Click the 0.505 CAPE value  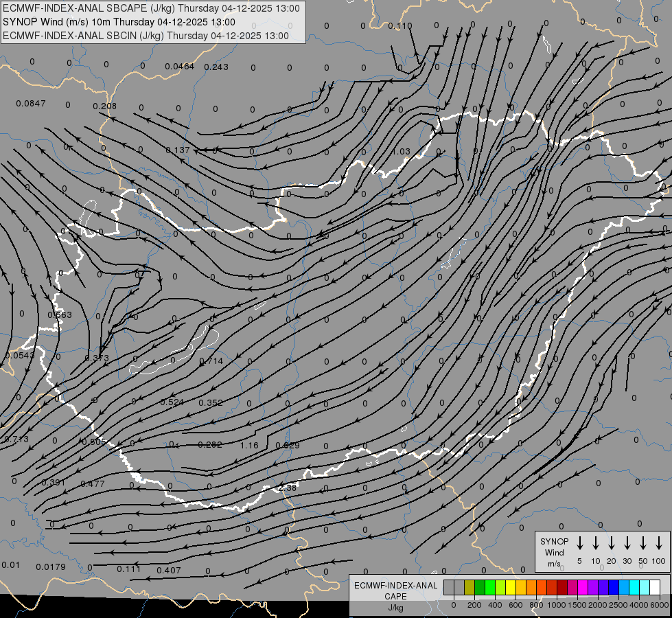[94, 442]
